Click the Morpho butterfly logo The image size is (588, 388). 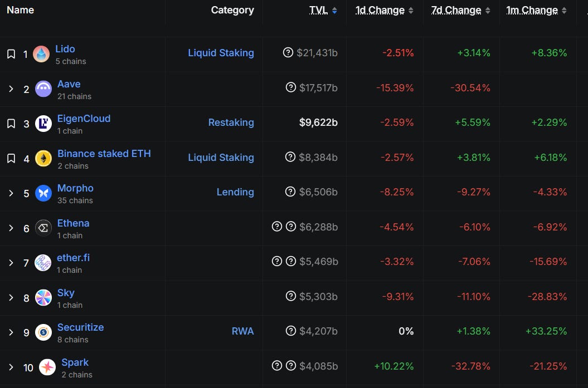tap(43, 193)
